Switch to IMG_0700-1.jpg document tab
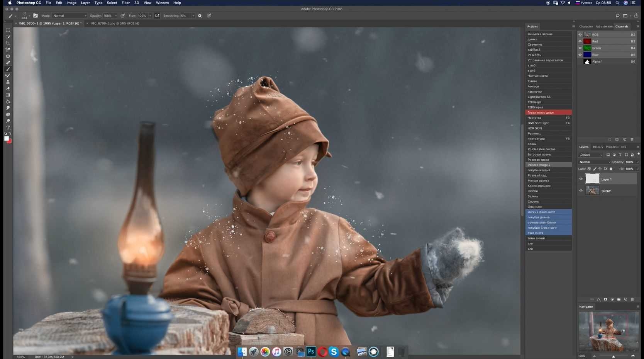Image resolution: width=644 pixels, height=359 pixels. [115, 23]
